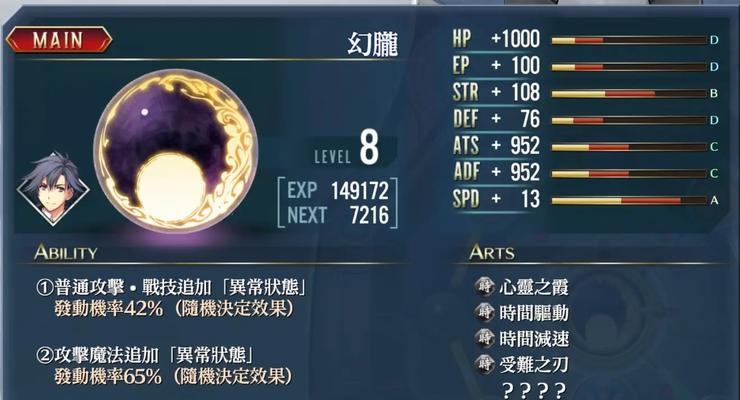Image resolution: width=740 pixels, height=400 pixels.
Task: Select ability ② 攻擊魔法 description
Action: click(163, 366)
